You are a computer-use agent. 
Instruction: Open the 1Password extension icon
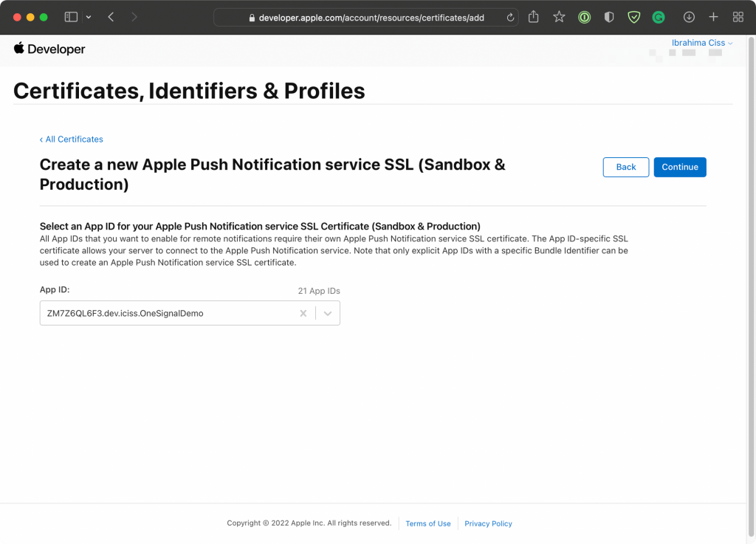point(585,18)
